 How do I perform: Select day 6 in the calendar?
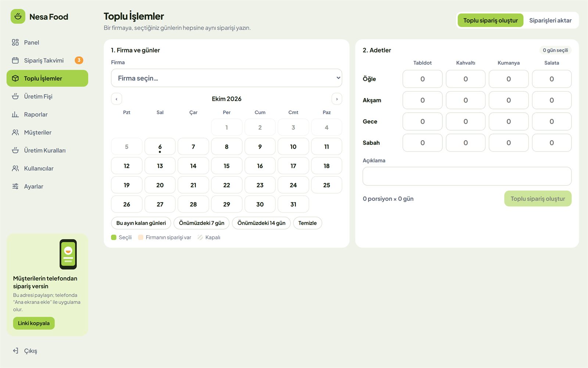coord(160,147)
